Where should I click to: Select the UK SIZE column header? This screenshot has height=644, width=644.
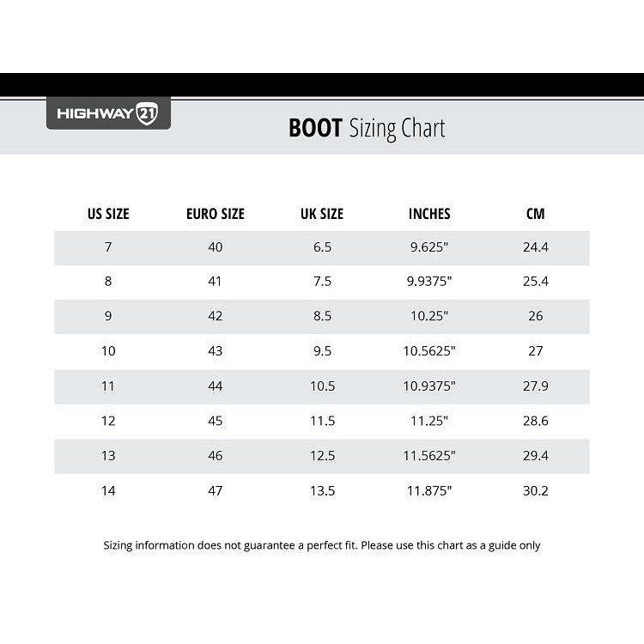point(322,214)
